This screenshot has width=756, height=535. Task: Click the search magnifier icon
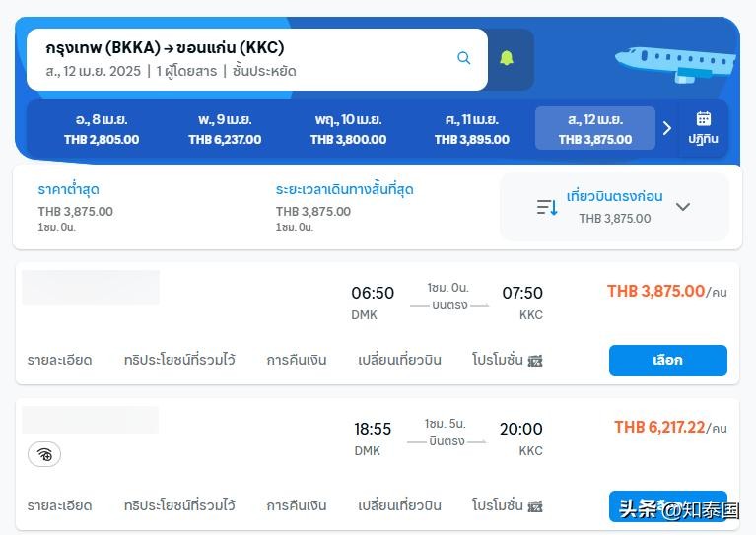tap(464, 59)
